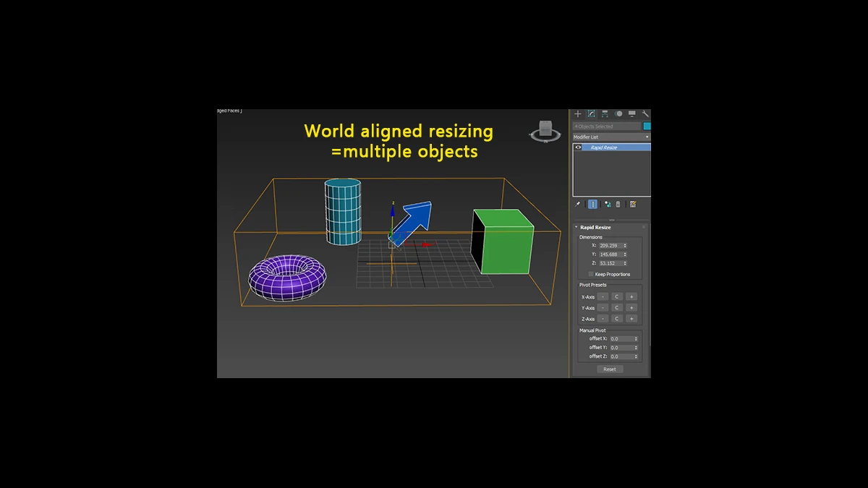Set Y-Axis pivot to center C
The height and width of the screenshot is (488, 868).
click(x=617, y=308)
